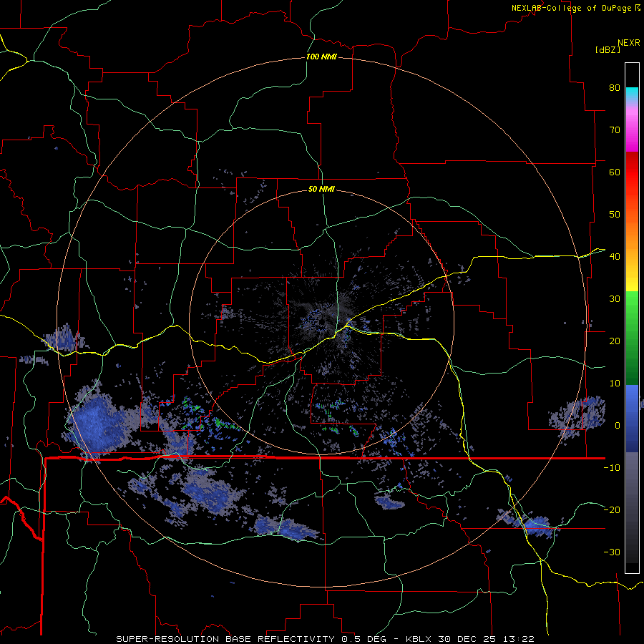644x644 pixels.
Task: Click the 60 value on the dBZ scale
Action: pyautogui.click(x=615, y=172)
